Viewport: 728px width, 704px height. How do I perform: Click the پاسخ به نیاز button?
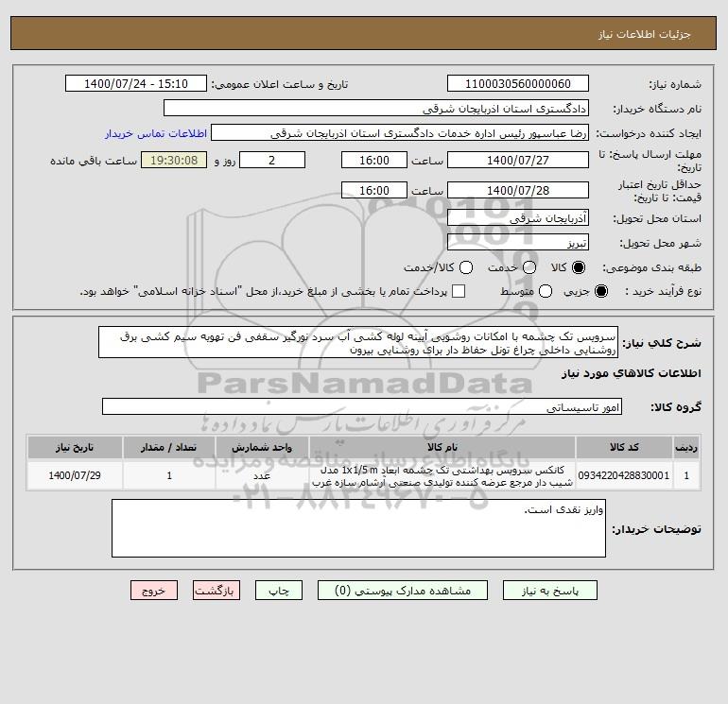[549, 591]
